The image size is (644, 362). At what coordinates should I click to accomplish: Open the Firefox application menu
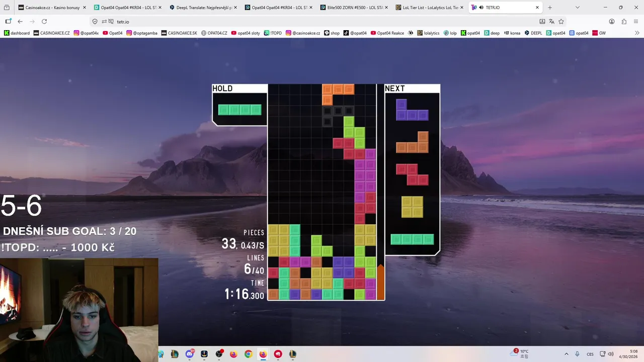636,22
